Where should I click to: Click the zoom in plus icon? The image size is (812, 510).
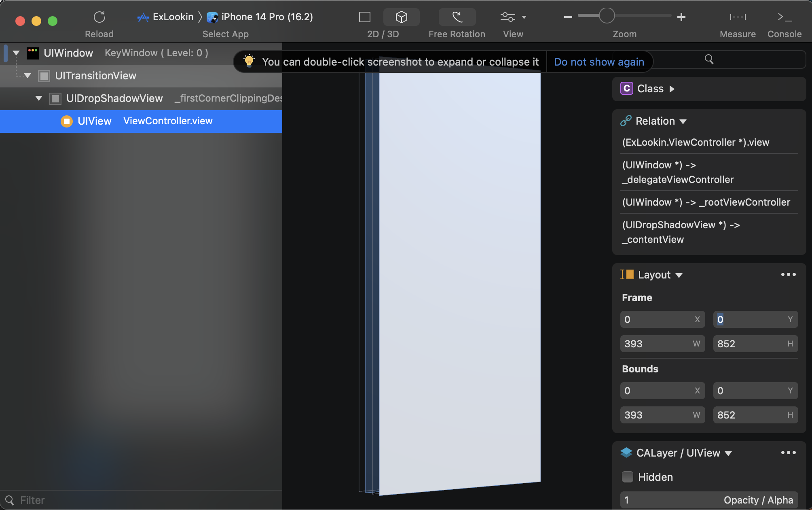[681, 17]
